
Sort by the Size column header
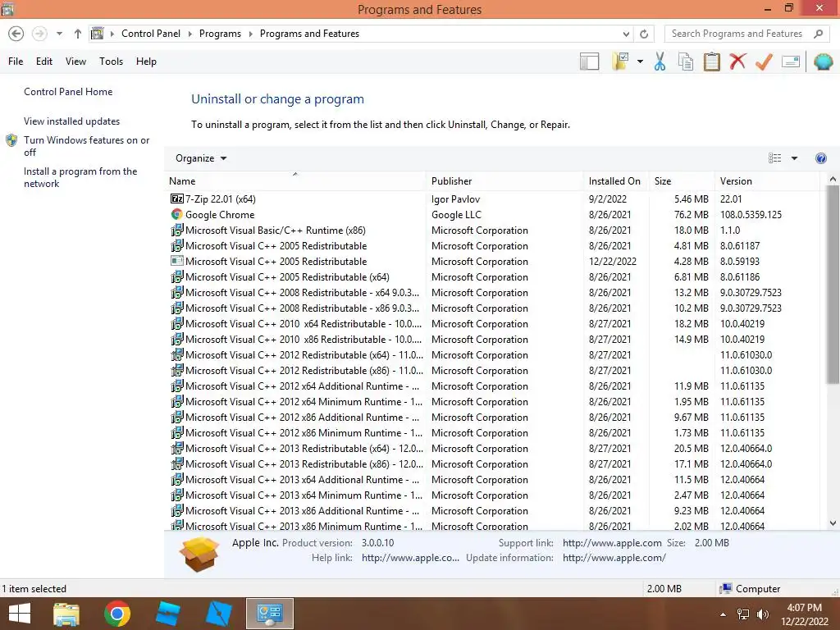[682, 181]
